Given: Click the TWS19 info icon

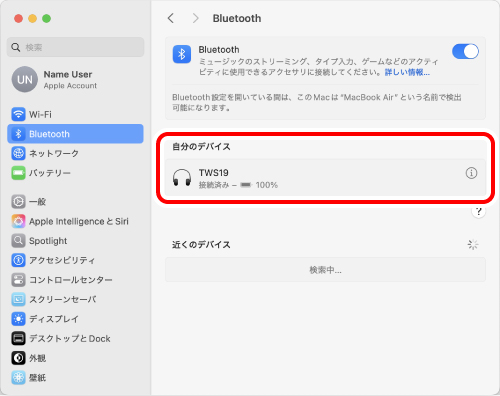Looking at the screenshot, I should point(471,173).
